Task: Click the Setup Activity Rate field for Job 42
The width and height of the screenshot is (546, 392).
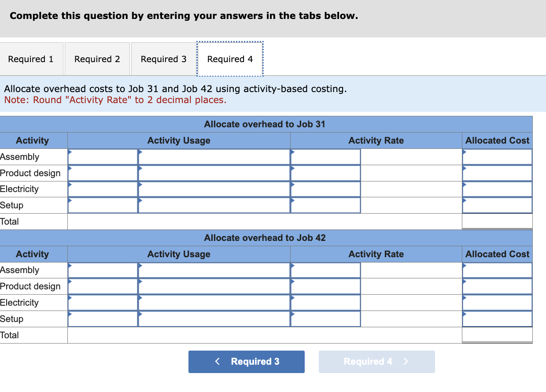Action: (325, 318)
